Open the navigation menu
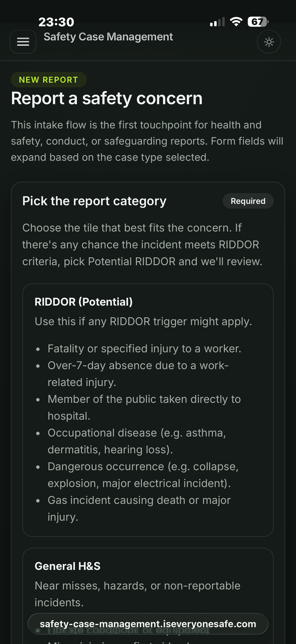Image resolution: width=296 pixels, height=644 pixels. 23,42
